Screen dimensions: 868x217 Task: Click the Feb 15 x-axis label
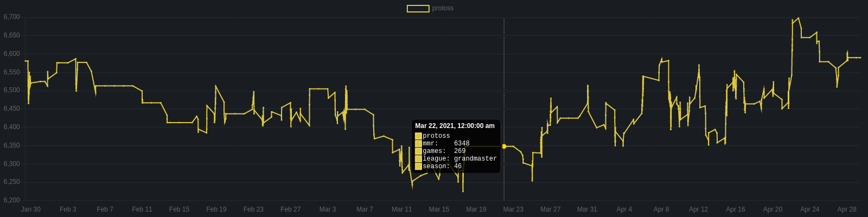pos(179,209)
